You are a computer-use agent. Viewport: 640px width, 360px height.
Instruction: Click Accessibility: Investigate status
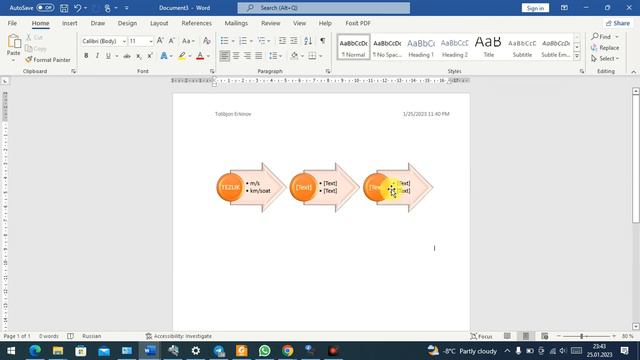click(x=179, y=336)
